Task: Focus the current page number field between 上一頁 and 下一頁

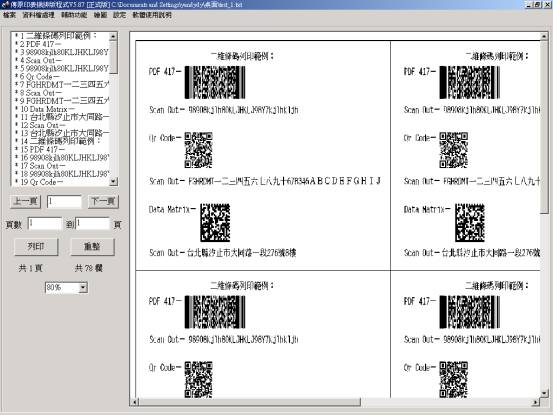Action: (x=64, y=202)
